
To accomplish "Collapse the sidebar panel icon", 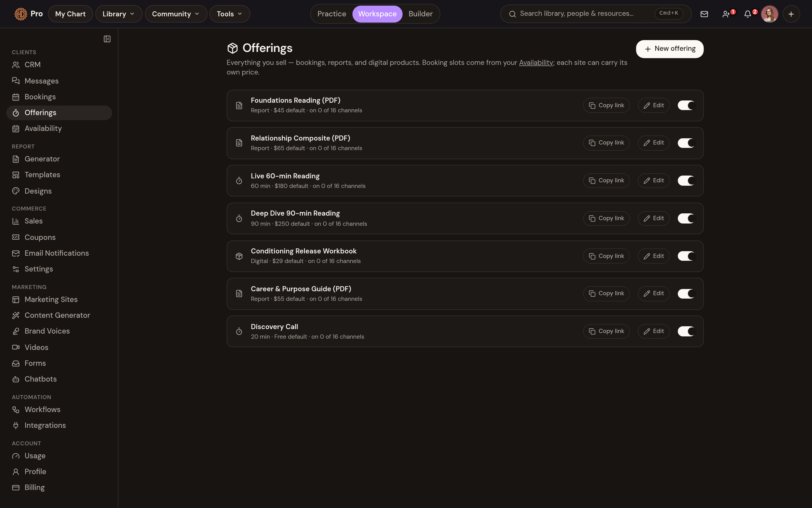I will coord(107,39).
